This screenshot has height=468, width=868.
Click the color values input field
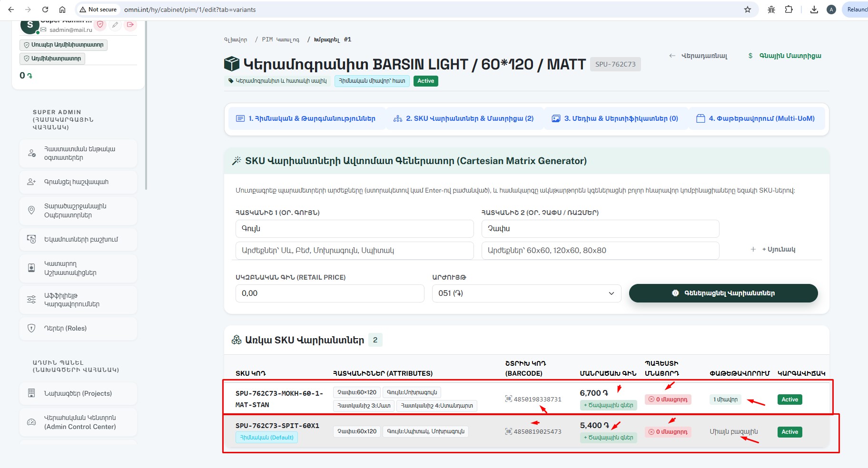355,250
